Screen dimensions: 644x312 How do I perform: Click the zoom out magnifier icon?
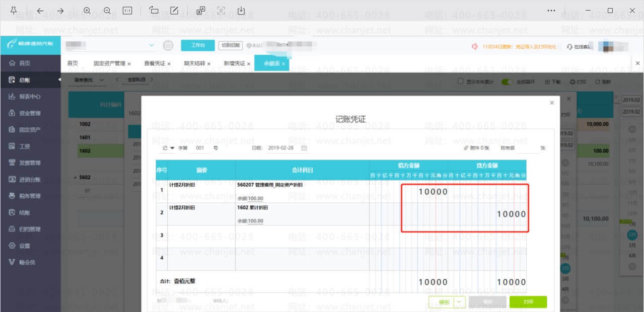[x=107, y=11]
